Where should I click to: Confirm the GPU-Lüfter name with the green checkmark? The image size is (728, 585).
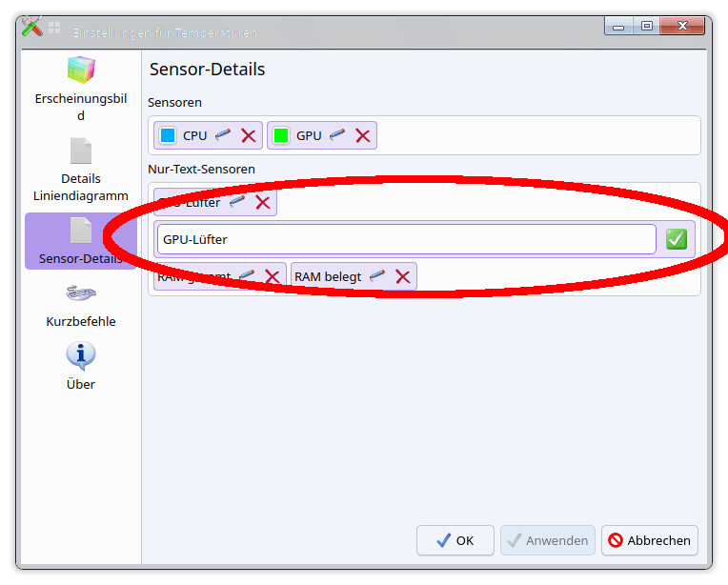[677, 239]
